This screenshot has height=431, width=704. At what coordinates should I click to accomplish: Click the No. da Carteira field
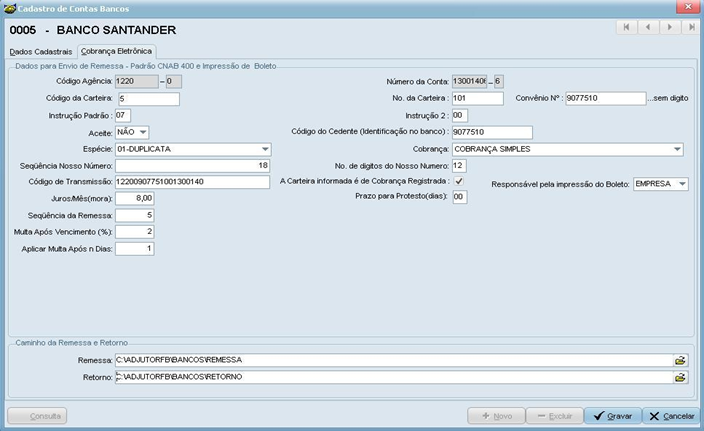(478, 98)
